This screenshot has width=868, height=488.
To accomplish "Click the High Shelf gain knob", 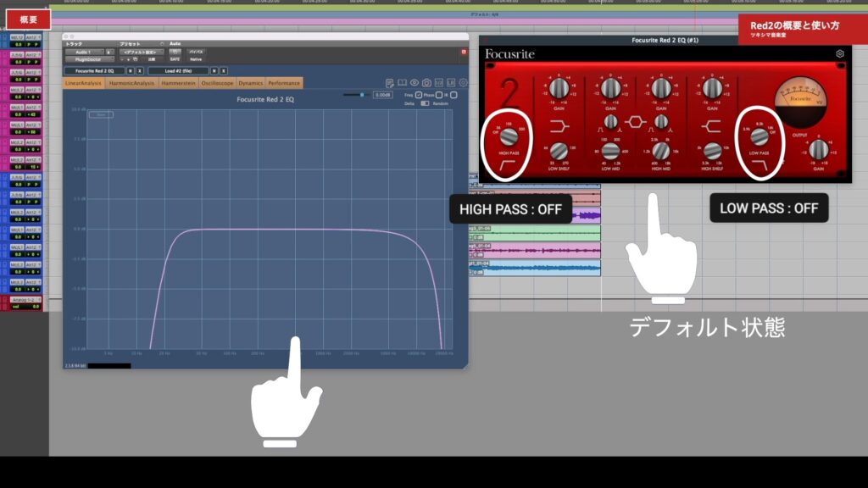I will pos(712,88).
